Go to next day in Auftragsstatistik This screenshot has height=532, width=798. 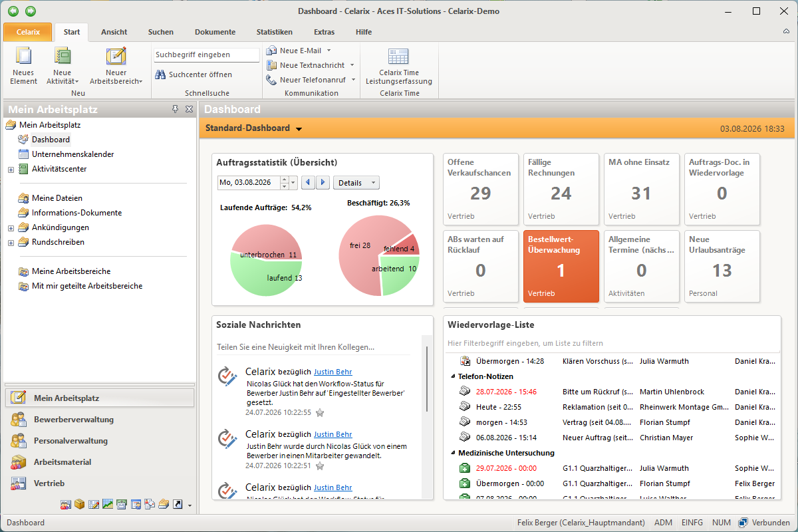click(323, 182)
